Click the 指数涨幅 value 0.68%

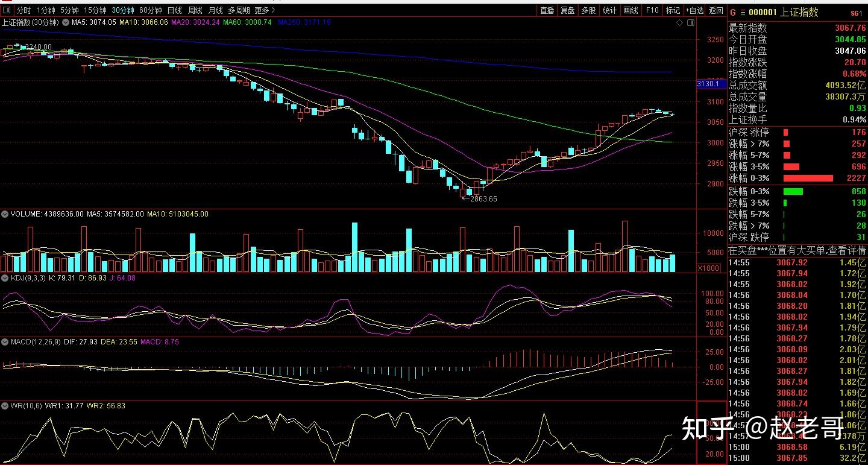click(x=855, y=74)
